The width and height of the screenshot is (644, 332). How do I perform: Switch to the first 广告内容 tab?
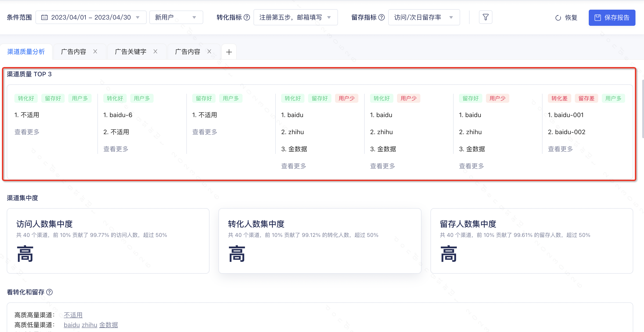click(73, 52)
